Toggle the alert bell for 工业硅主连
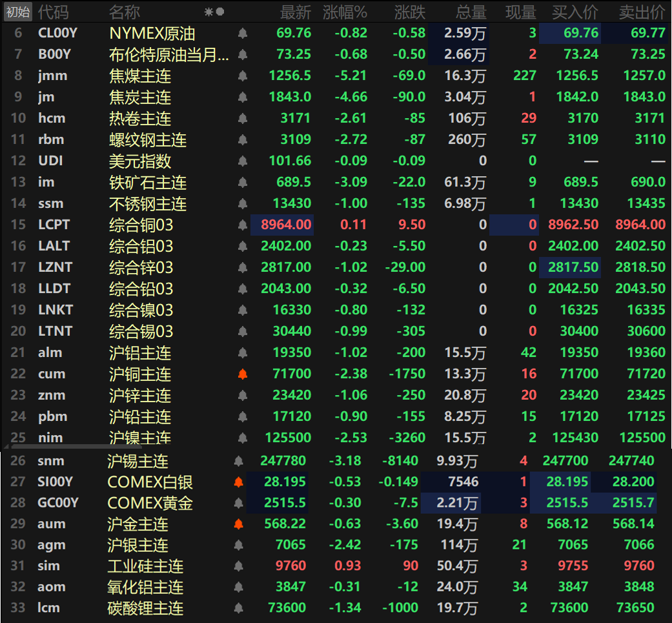The image size is (672, 623). tap(239, 566)
